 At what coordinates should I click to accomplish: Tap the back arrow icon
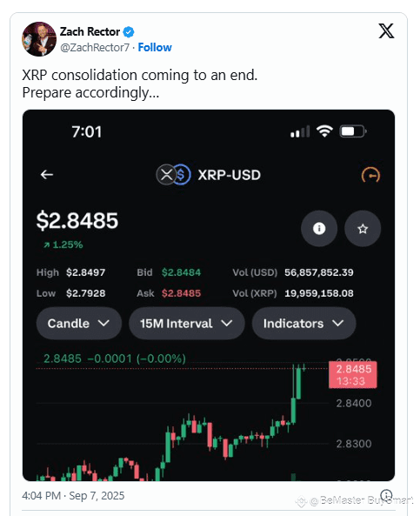47,174
